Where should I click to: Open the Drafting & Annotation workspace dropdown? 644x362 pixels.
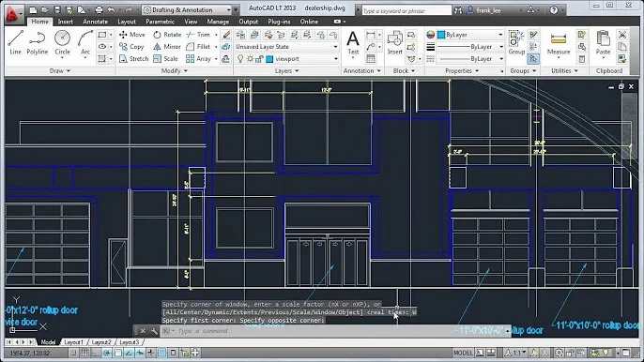tap(187, 10)
